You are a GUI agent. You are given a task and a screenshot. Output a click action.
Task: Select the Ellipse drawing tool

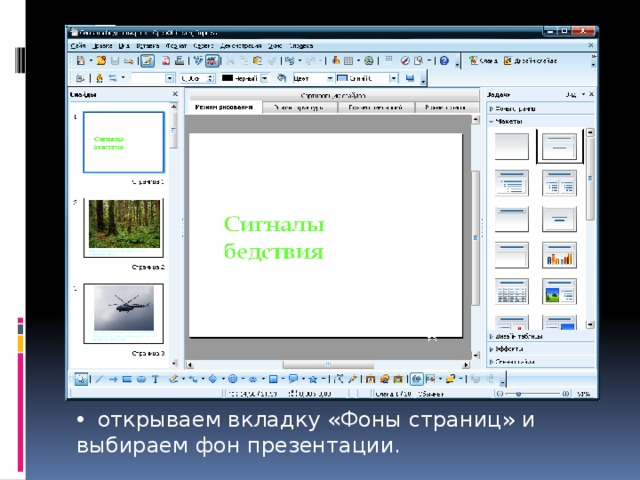pos(141,379)
